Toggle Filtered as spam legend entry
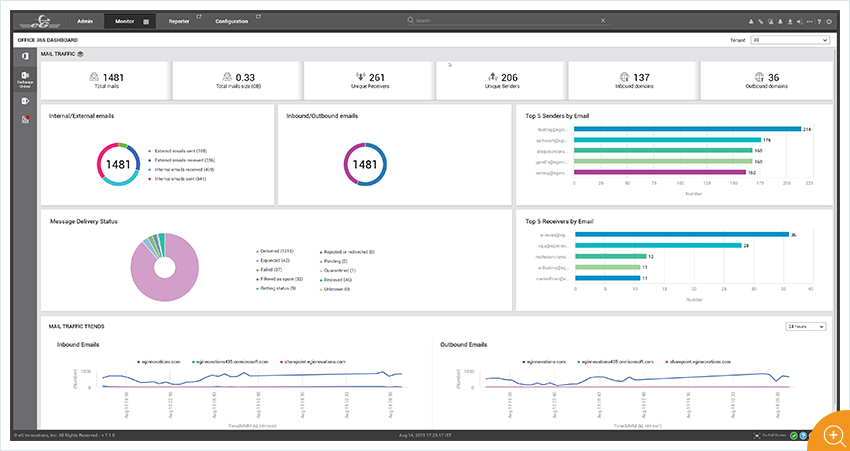The width and height of the screenshot is (850, 451). [281, 279]
